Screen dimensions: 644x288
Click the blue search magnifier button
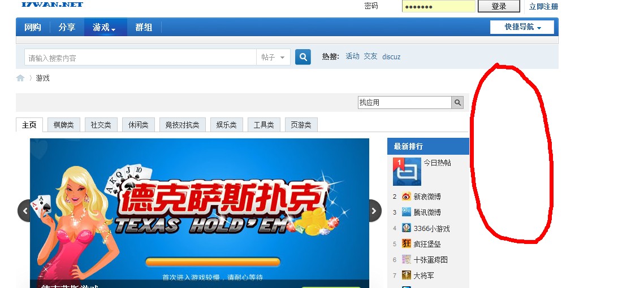[303, 57]
